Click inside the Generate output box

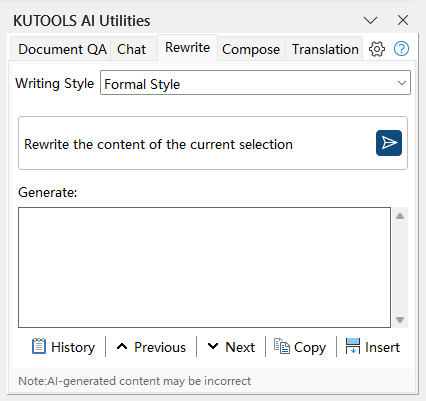[204, 267]
